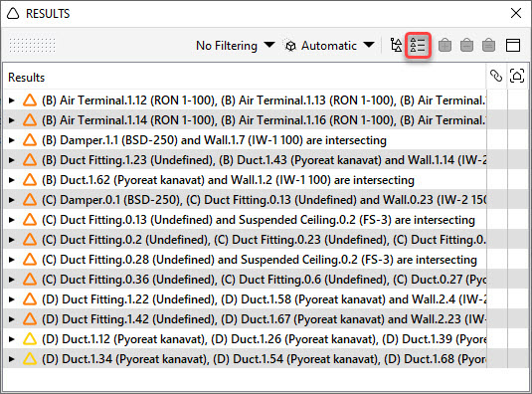Click orange warning icon of Duct Fitting.1.22 row
The width and height of the screenshot is (532, 394).
coord(30,298)
